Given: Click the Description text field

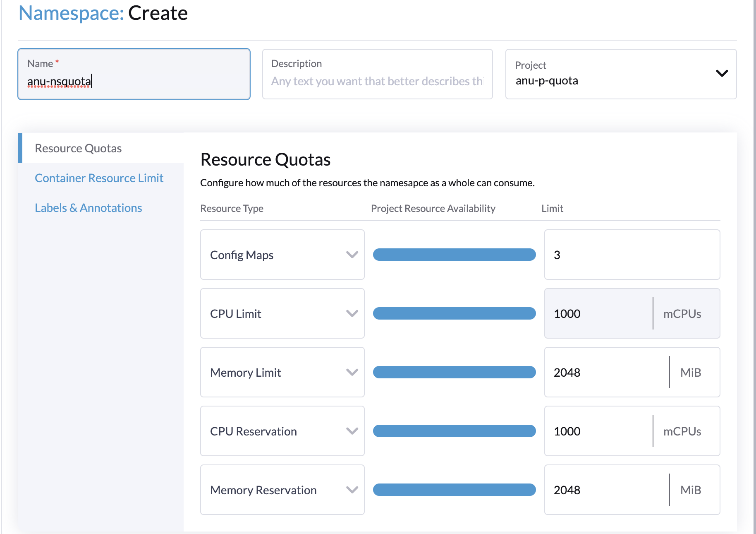Looking at the screenshot, I should 377,81.
